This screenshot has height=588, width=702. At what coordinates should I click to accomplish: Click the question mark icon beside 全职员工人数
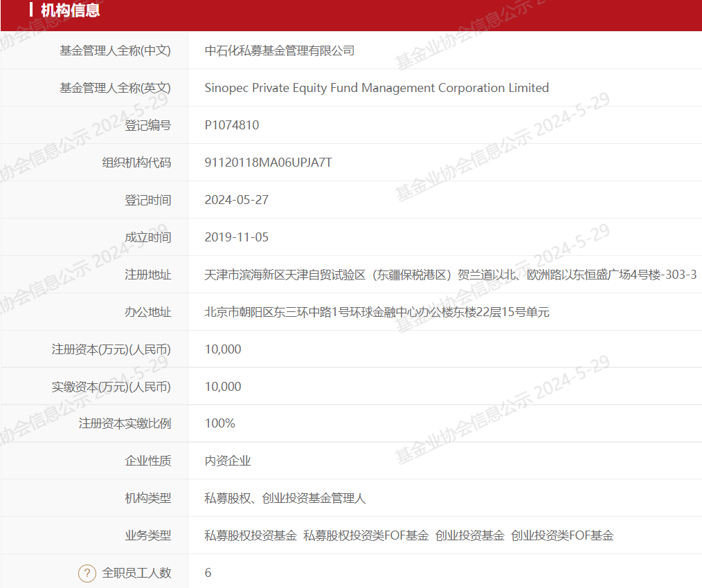point(87,573)
